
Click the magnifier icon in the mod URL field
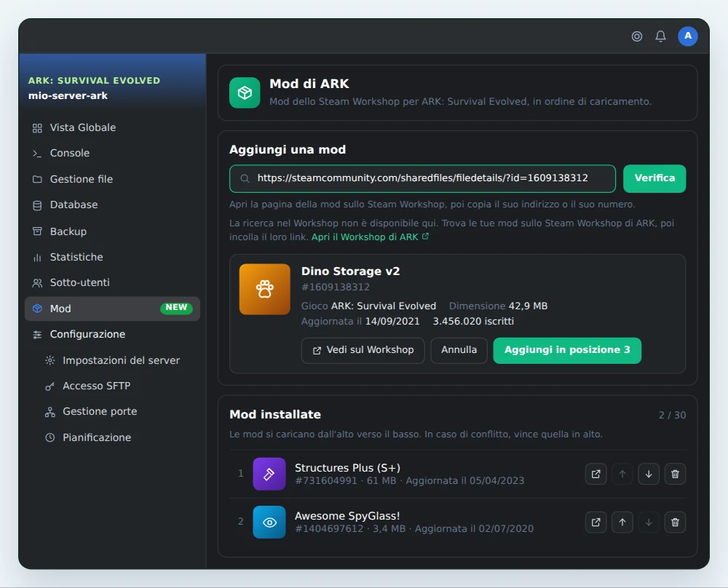245,179
